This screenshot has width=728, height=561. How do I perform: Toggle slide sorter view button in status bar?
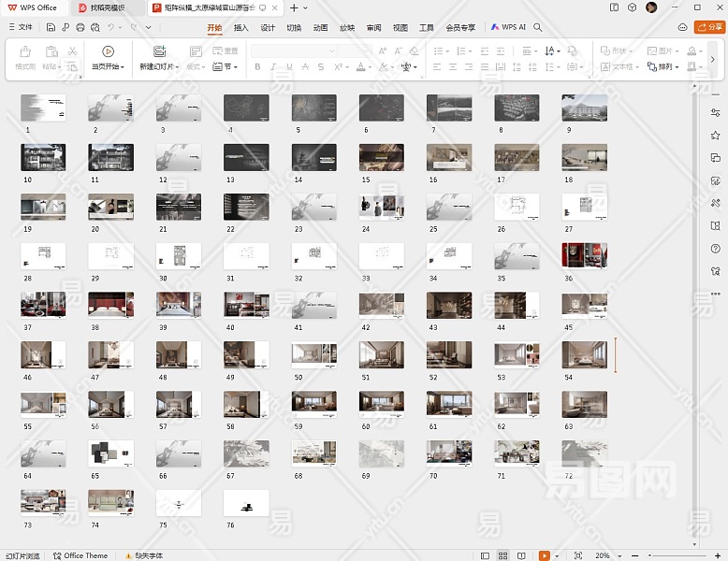coord(504,555)
